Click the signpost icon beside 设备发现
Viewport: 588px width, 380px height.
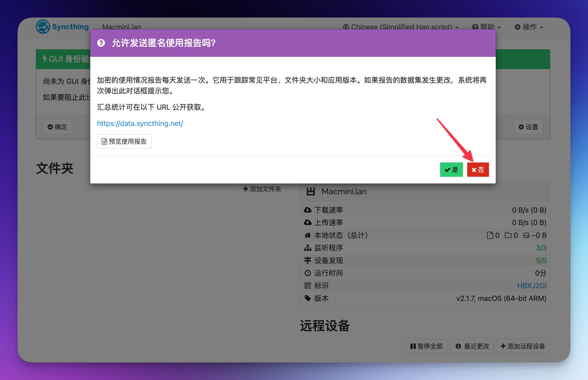[x=307, y=260]
